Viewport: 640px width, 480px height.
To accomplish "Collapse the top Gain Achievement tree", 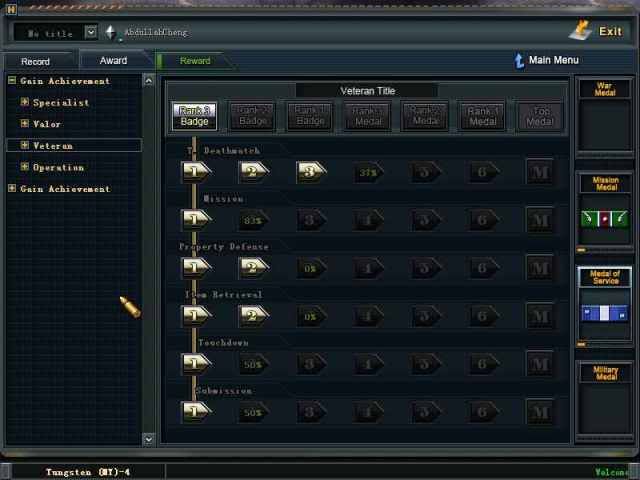I will 12,81.
